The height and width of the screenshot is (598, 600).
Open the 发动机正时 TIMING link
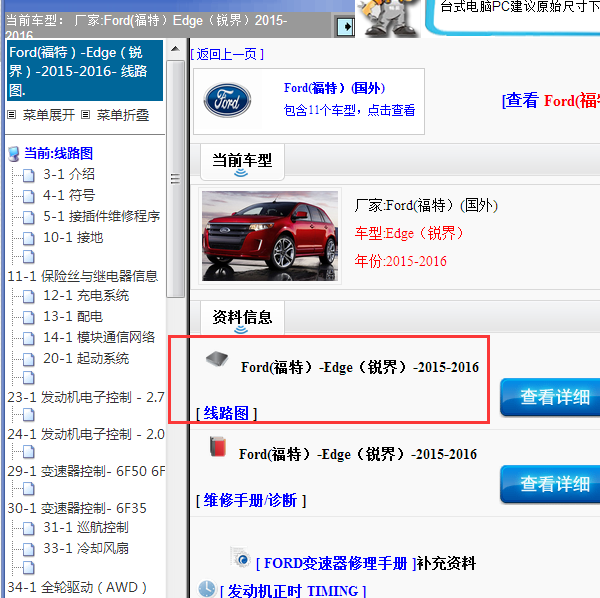293,591
